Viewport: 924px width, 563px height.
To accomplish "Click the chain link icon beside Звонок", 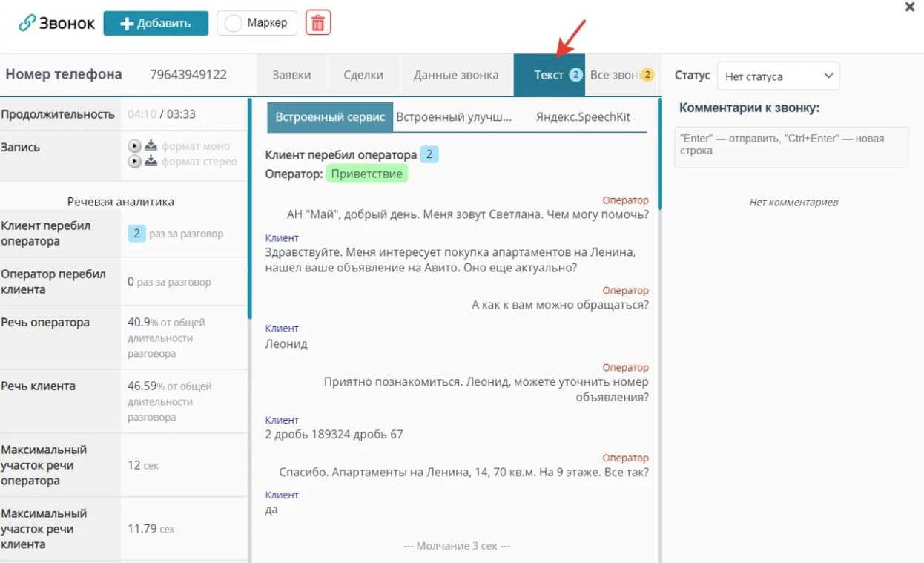I will [x=27, y=23].
